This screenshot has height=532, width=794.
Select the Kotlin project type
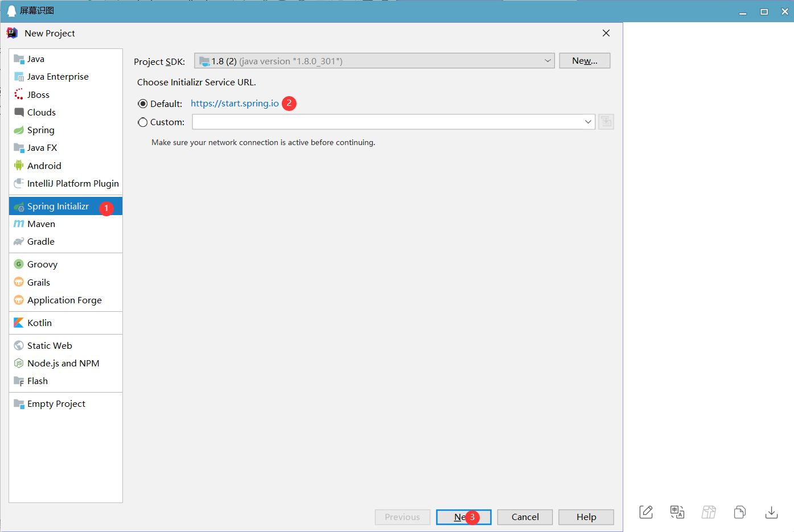pos(65,323)
